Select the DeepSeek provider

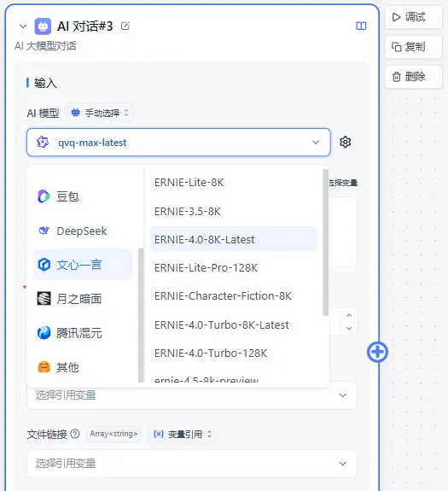(x=83, y=231)
